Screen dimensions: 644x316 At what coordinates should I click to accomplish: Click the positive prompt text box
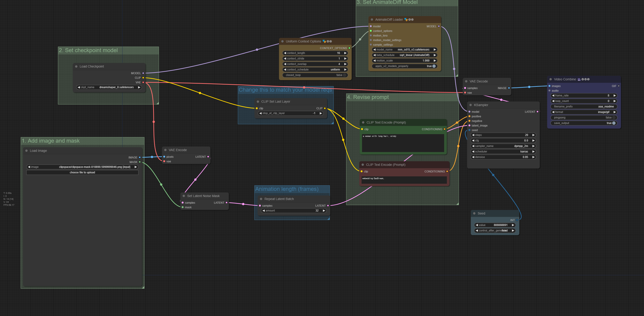click(403, 143)
